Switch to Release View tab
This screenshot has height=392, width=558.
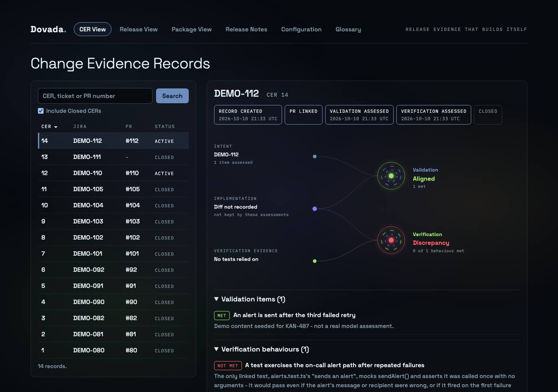pos(139,29)
